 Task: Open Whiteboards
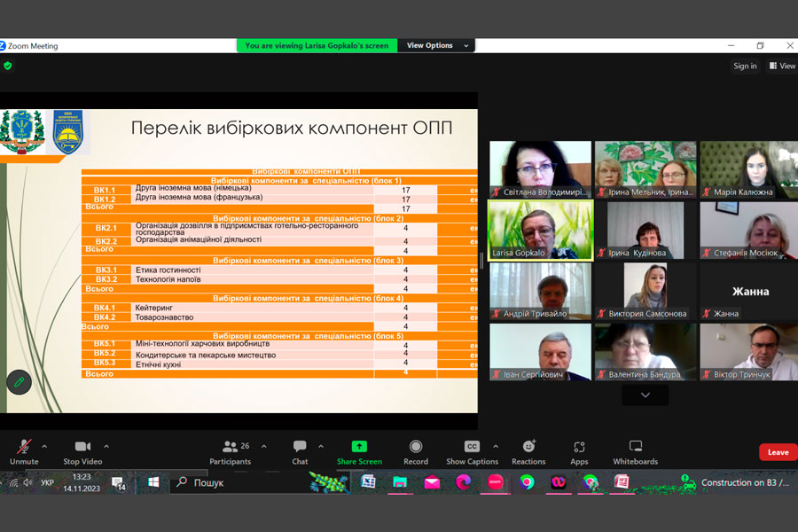point(635,452)
